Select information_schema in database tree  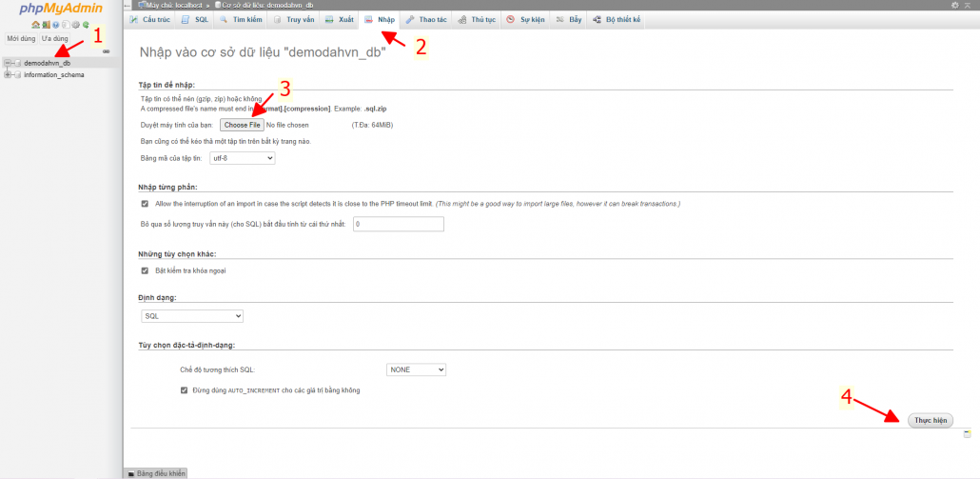(53, 74)
